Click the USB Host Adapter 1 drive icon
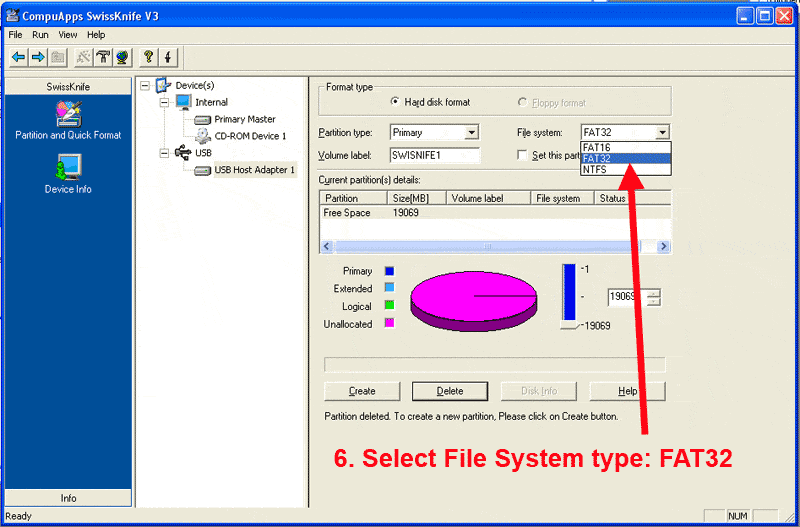 [203, 170]
